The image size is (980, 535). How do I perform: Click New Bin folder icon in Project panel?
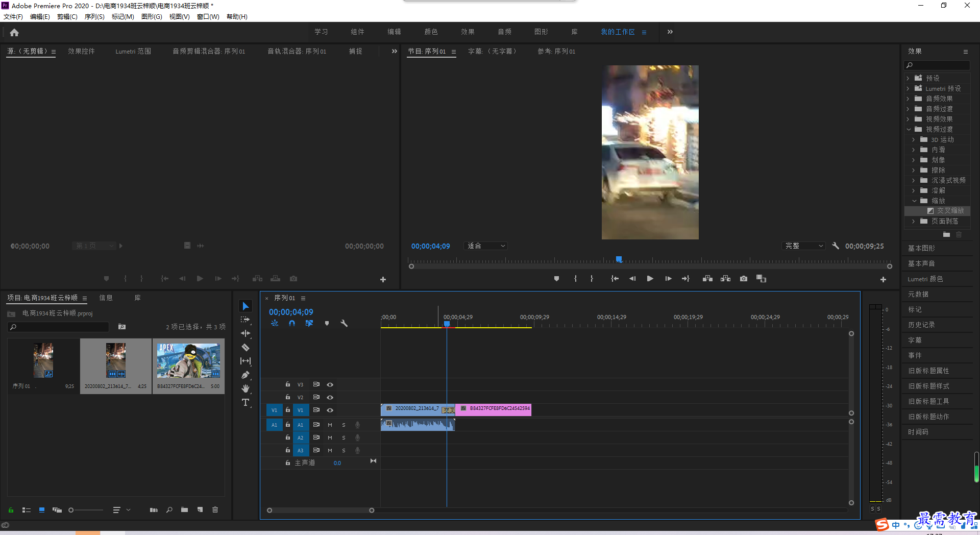184,509
